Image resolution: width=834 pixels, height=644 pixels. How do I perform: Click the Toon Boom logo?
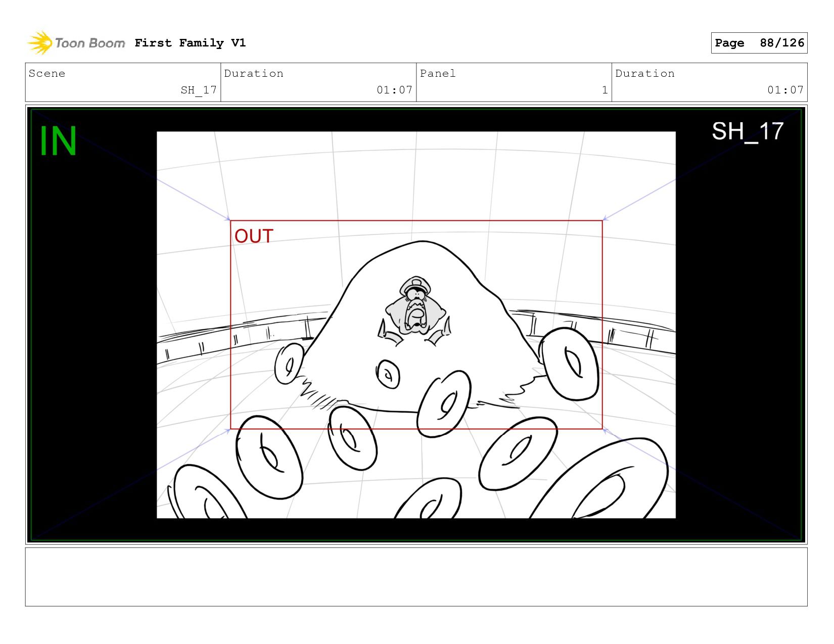[x=76, y=43]
